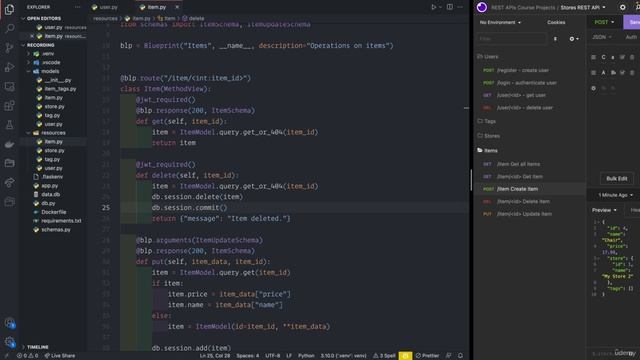This screenshot has height=360, width=640.
Task: Open the Source Control view
Action: (x=9, y=48)
